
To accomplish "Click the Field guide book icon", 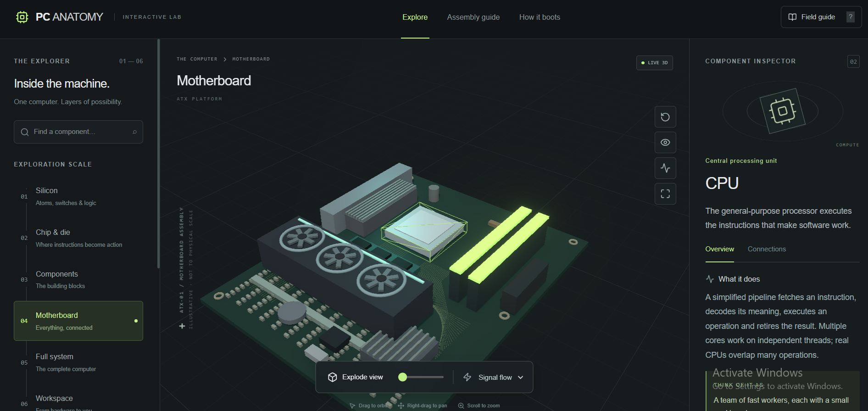I will (792, 17).
